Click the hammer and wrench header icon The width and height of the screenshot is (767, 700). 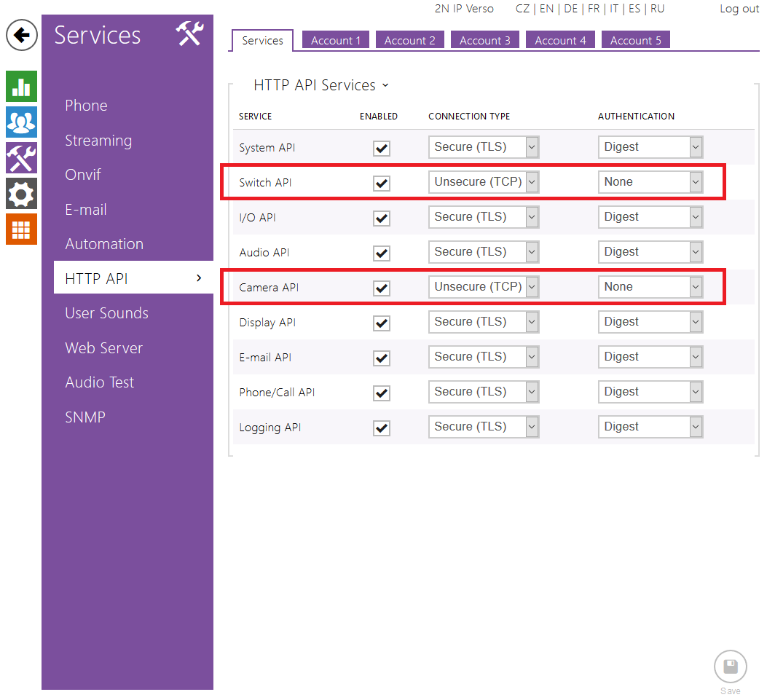pyautogui.click(x=189, y=34)
